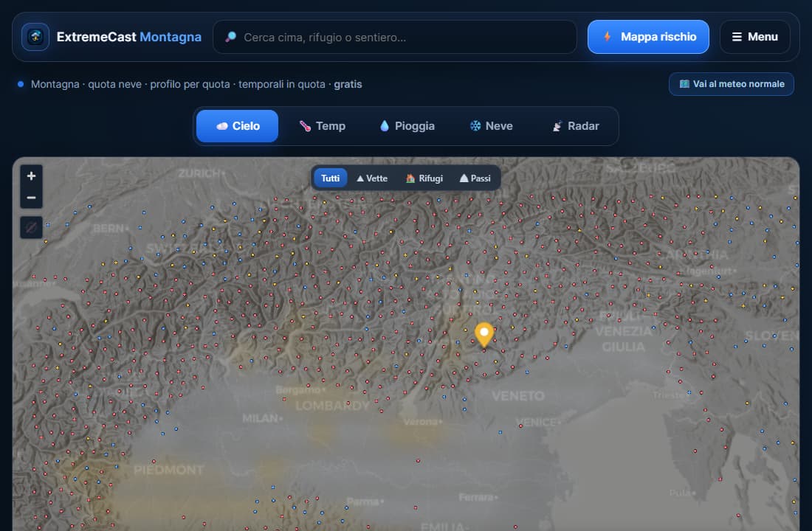
Task: Click the Zurich city label on map
Action: (x=201, y=173)
